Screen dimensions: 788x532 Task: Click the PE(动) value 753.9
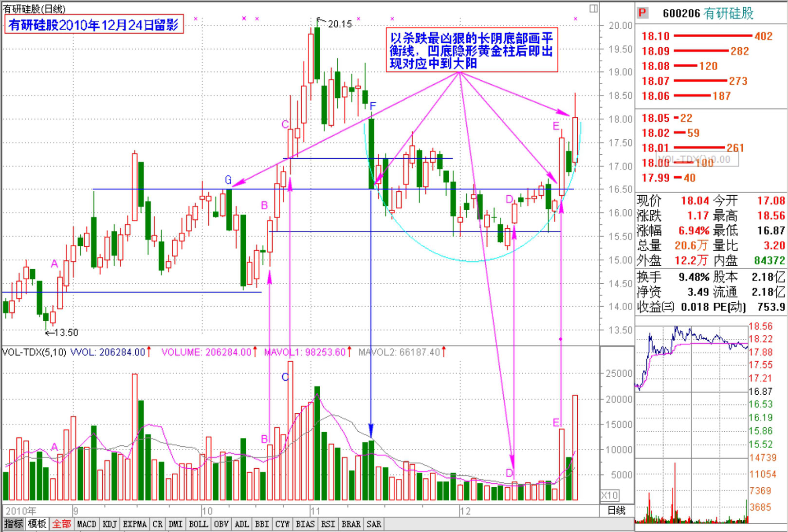771,307
